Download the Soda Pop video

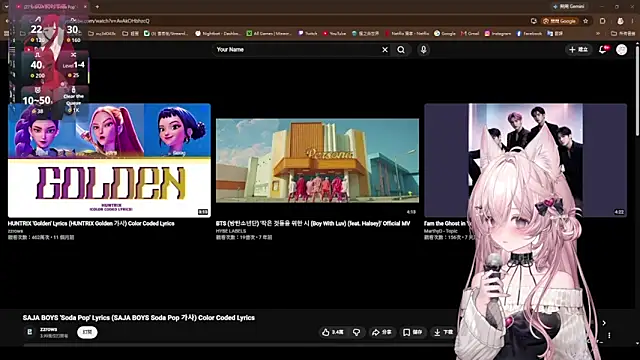point(444,332)
